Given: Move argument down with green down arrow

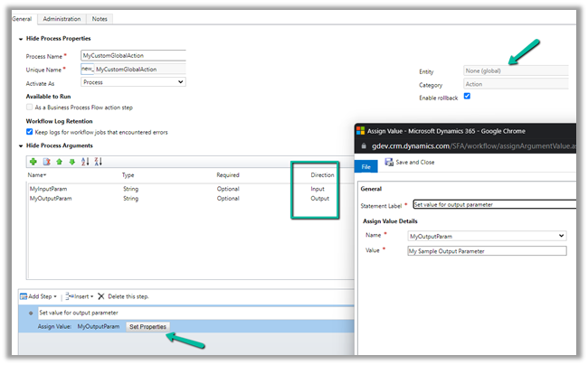Looking at the screenshot, I should click(72, 161).
